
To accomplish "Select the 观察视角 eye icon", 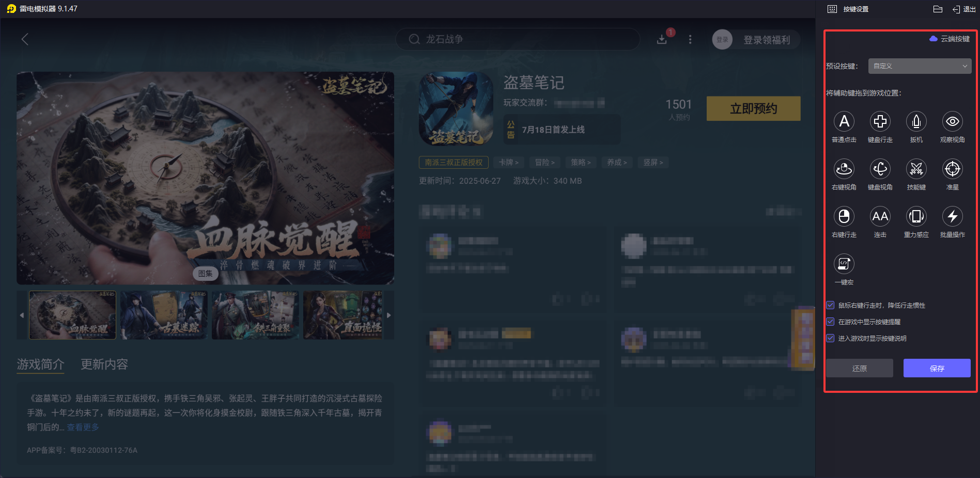I will tap(952, 121).
